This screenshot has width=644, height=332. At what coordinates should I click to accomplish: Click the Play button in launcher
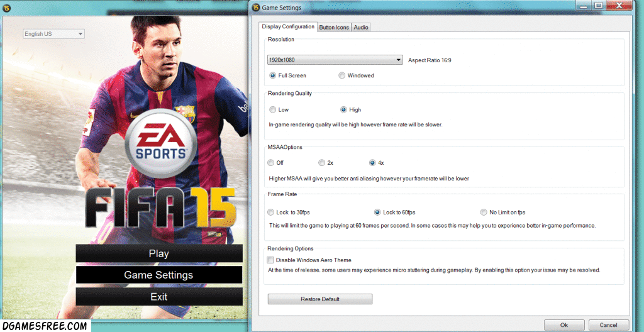159,253
